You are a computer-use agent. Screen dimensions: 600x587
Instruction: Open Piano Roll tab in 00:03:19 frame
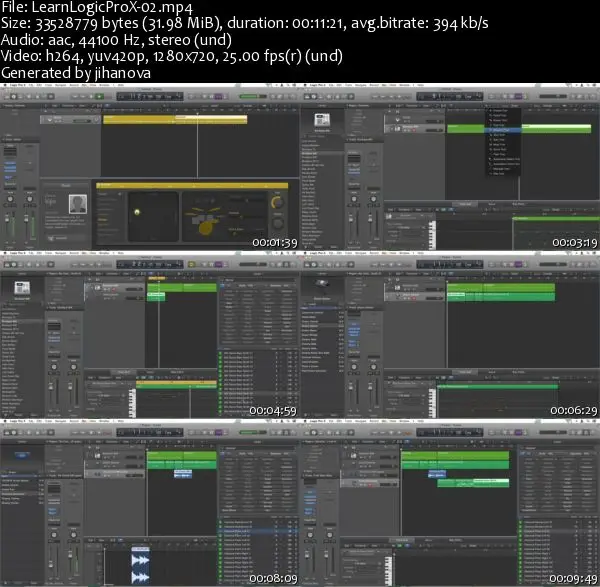465,204
